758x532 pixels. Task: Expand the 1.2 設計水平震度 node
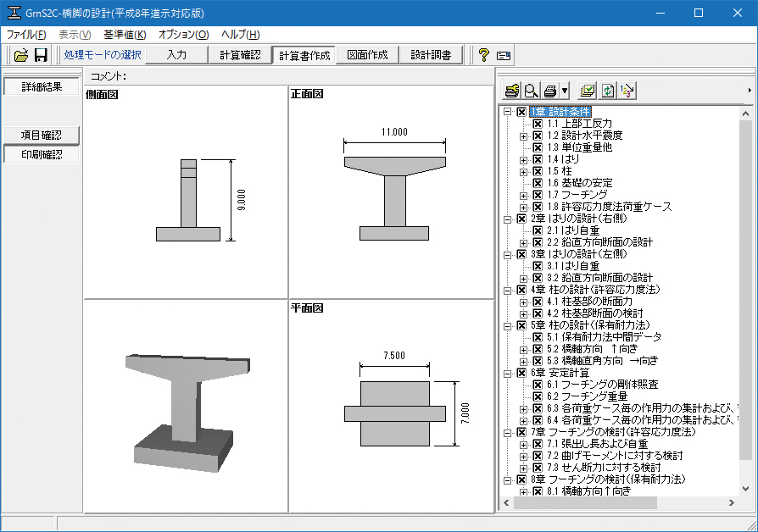pos(523,136)
